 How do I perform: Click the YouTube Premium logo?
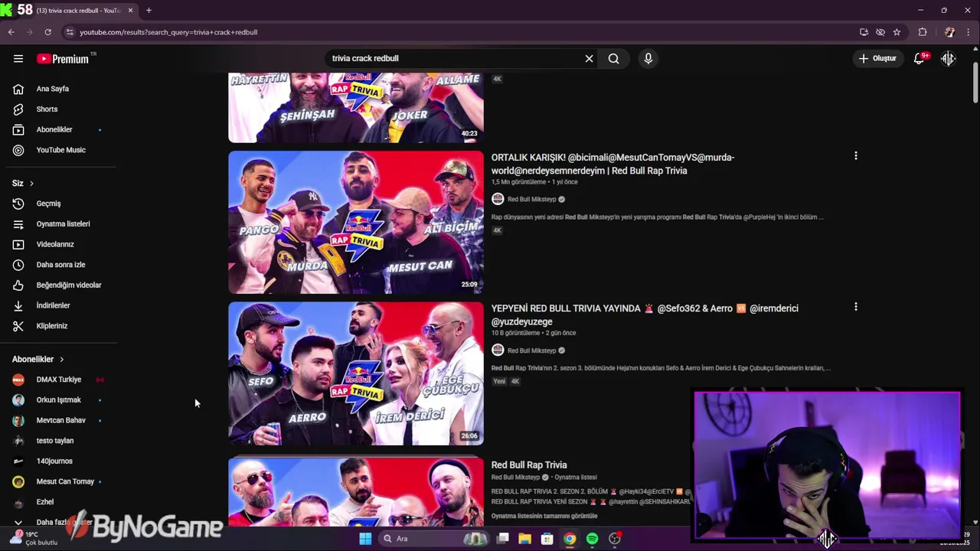click(x=63, y=59)
